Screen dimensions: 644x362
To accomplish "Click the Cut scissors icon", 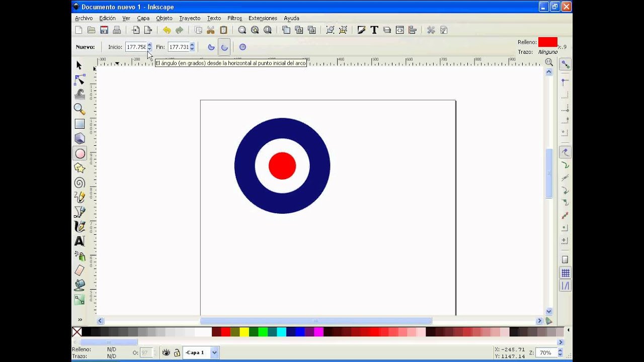I will pyautogui.click(x=211, y=30).
